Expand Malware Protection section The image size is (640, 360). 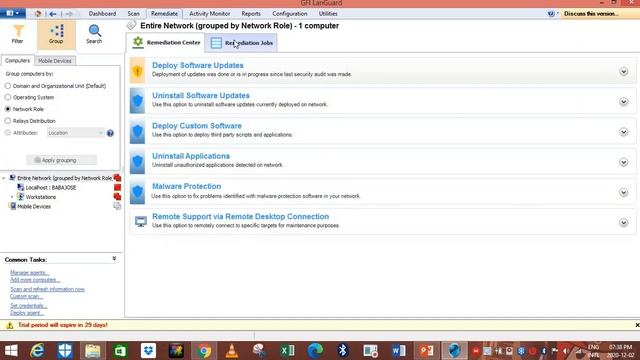tap(623, 192)
